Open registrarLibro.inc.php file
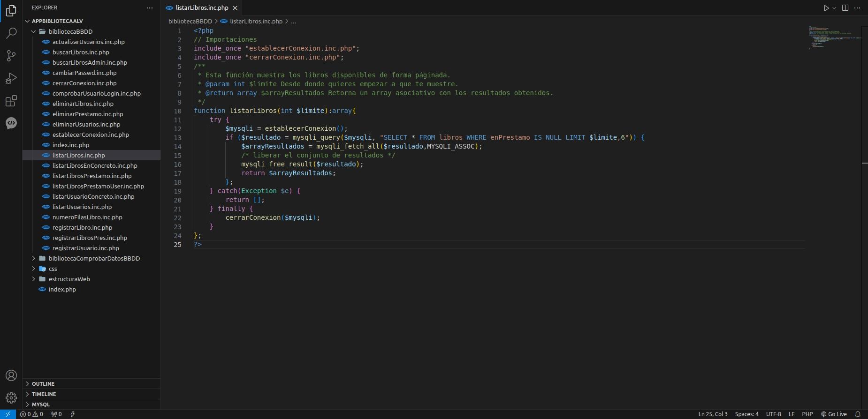 (91, 227)
